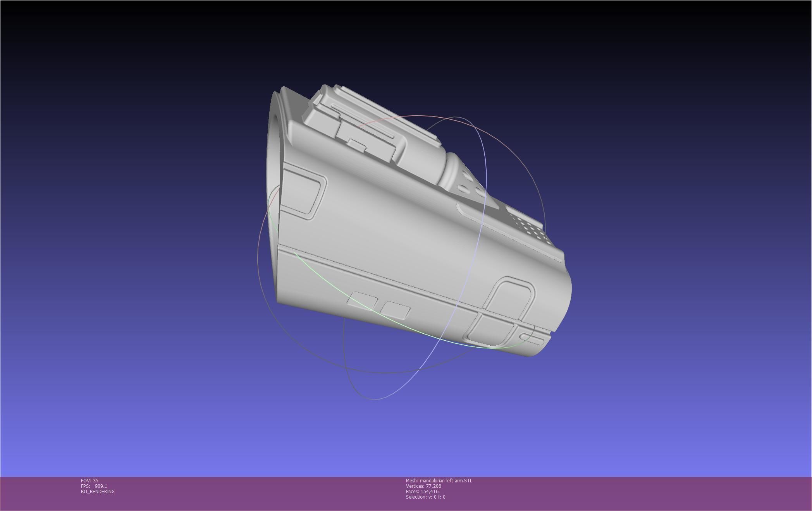Click 'Mesh: mandalorian left arm.STL' text

439,480
